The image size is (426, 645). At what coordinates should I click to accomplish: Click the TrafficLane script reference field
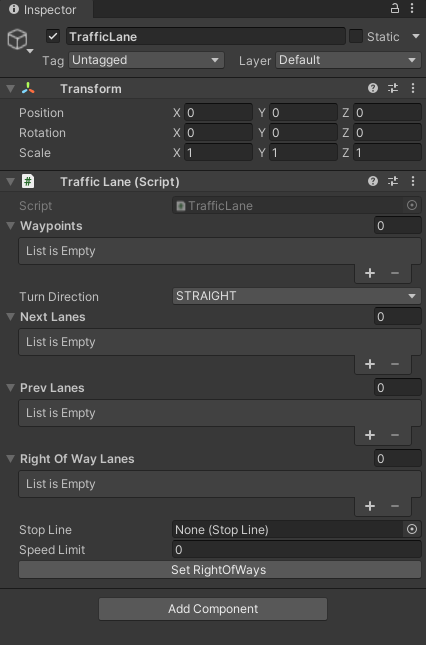point(296,205)
